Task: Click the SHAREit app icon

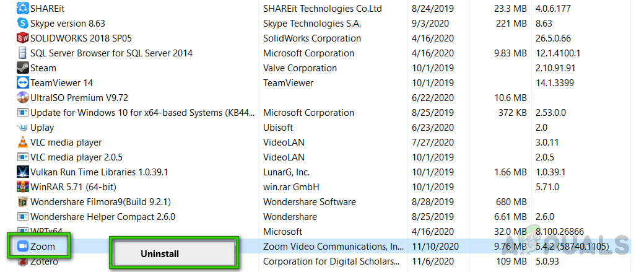Action: 22,9
